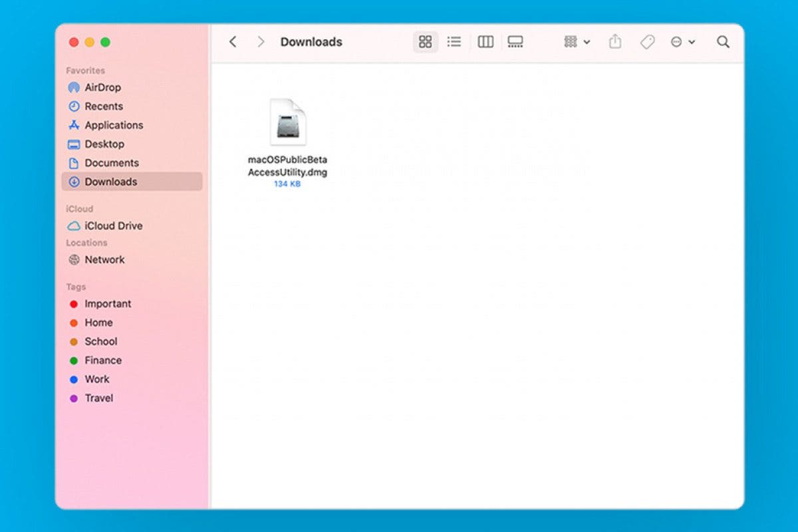Open AirDrop from the sidebar
The height and width of the screenshot is (532, 798).
(102, 87)
